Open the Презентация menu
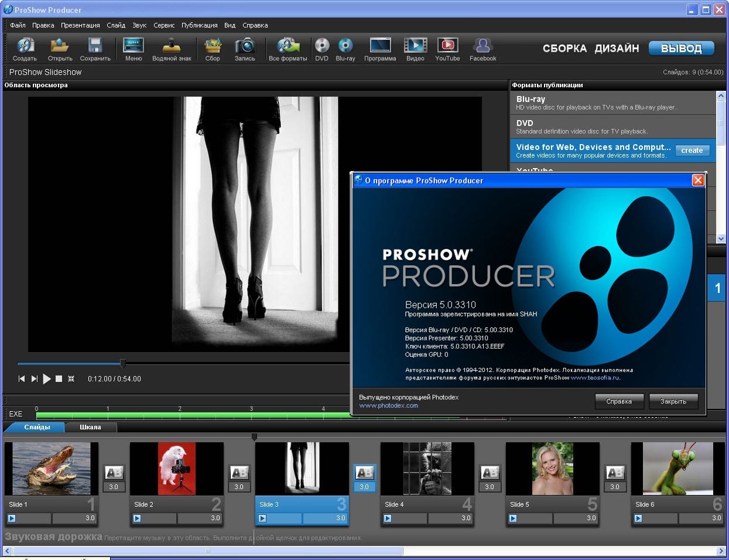The image size is (729, 560). 80,25
